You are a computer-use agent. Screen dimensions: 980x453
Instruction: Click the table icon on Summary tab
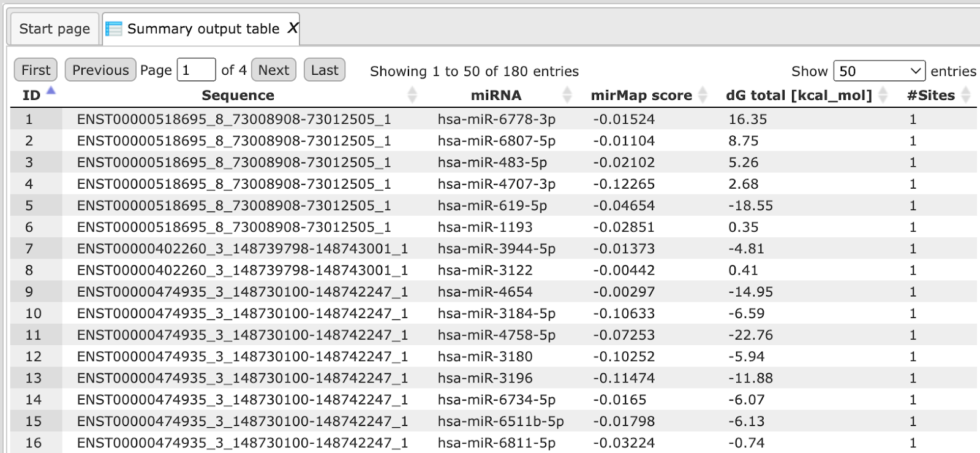coord(113,29)
